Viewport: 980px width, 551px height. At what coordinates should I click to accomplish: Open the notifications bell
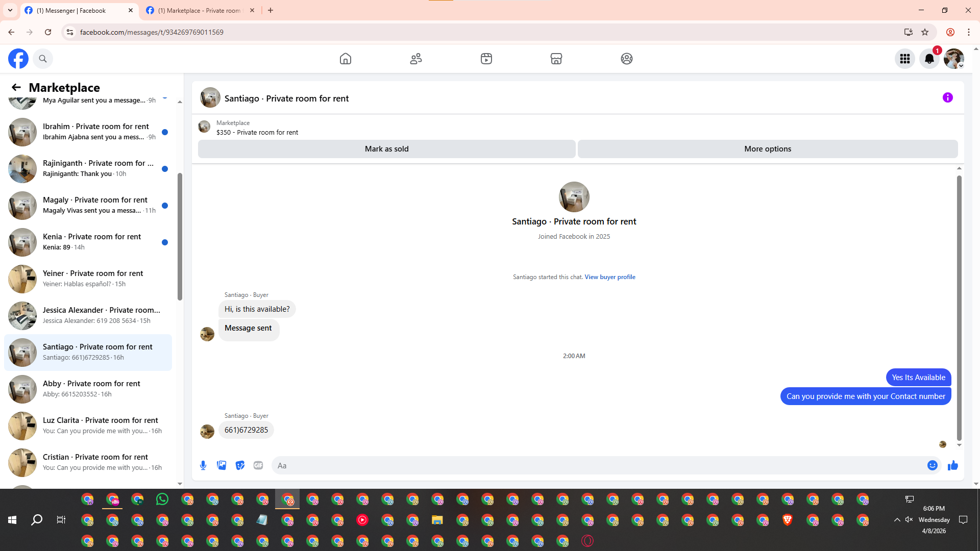[x=929, y=59]
